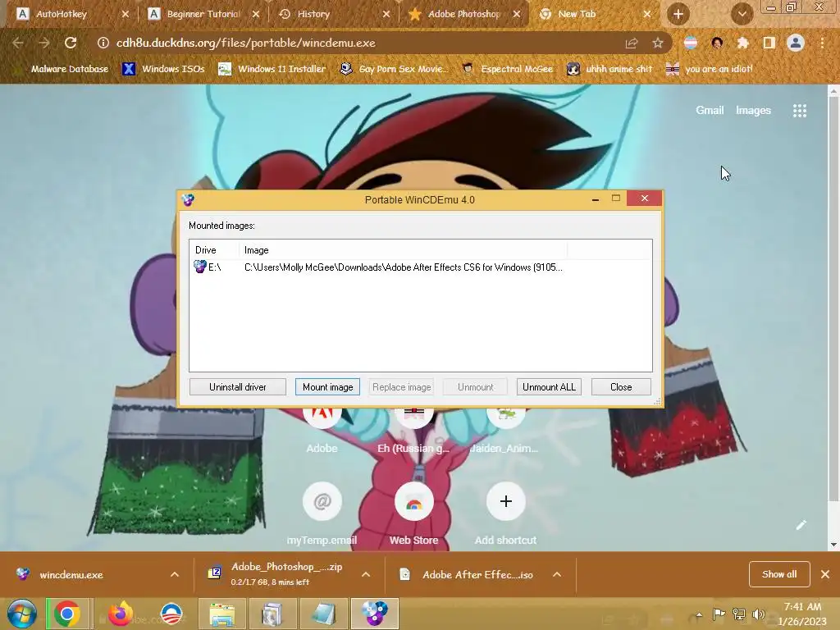Open the Chrome profile avatar

(x=796, y=43)
